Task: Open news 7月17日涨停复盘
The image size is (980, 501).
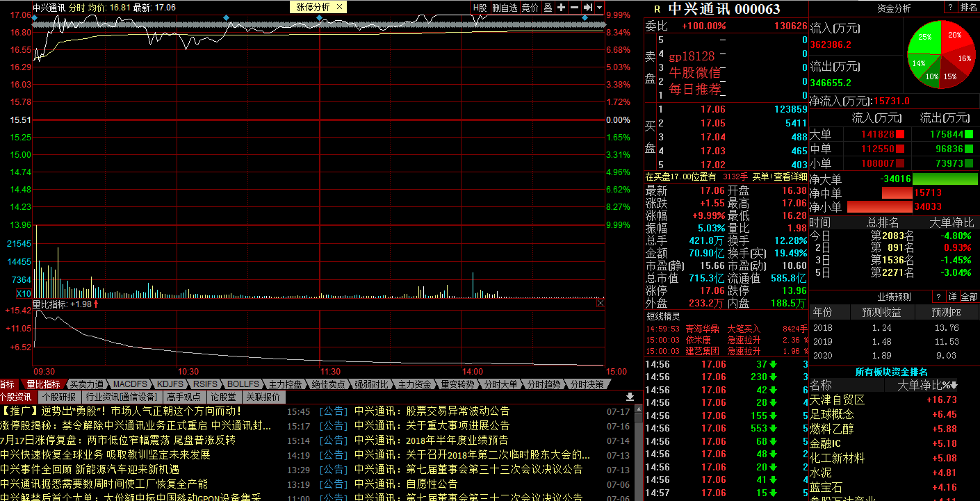Action: tap(117, 441)
